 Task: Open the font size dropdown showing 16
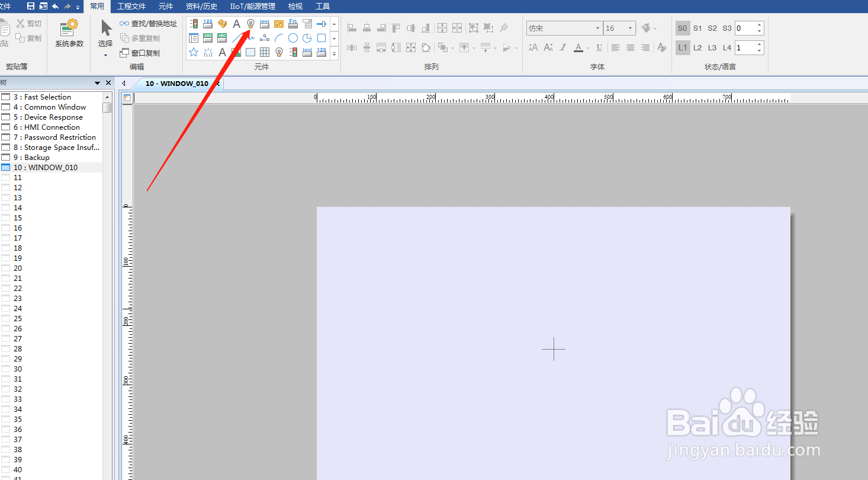pos(631,28)
